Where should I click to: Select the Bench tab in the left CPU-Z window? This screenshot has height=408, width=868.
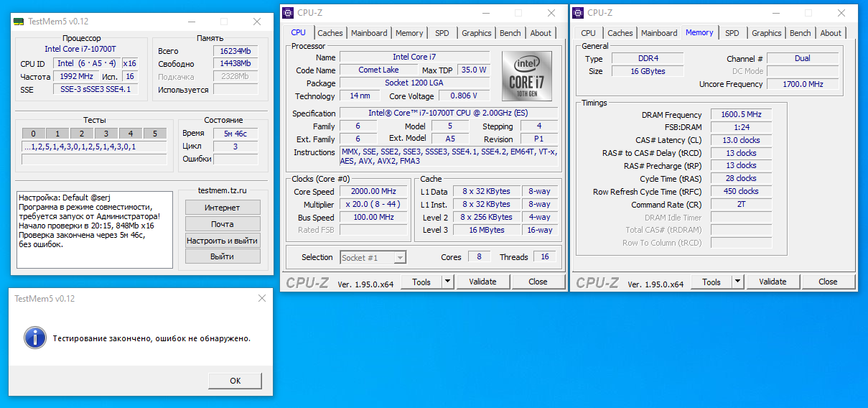pyautogui.click(x=510, y=33)
